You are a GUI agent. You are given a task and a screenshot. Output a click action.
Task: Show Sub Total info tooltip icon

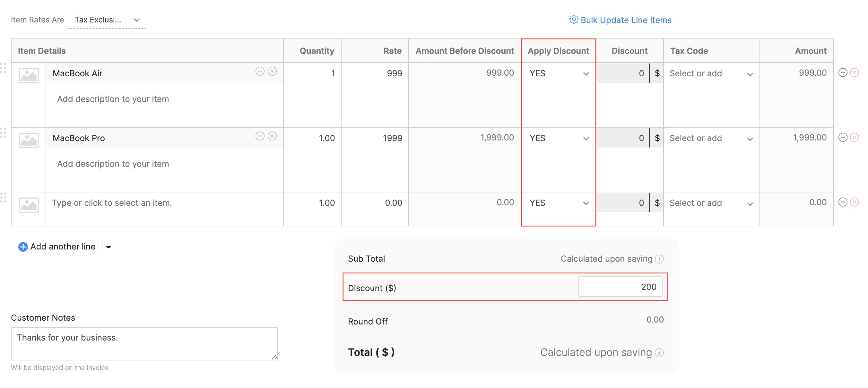tap(659, 259)
